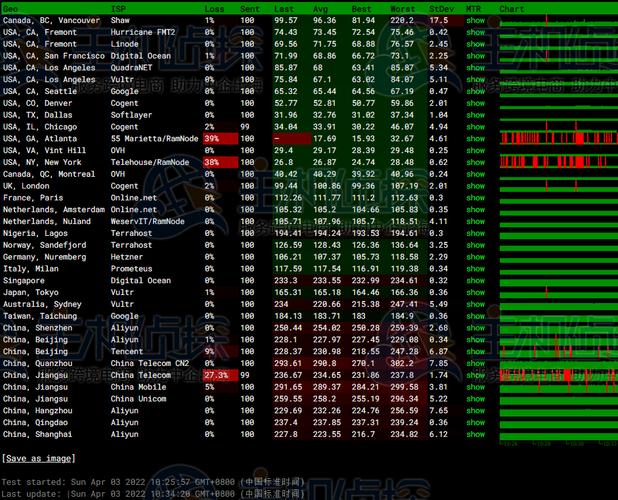Select the 27.3% loss cell for Jiangsu
This screenshot has width=618, height=500.
tap(220, 375)
